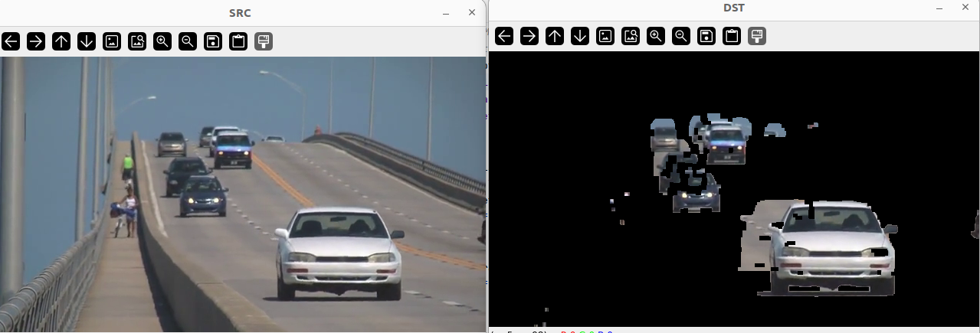This screenshot has height=333, width=980.
Task: Fit DST image to window
Action: (631, 36)
